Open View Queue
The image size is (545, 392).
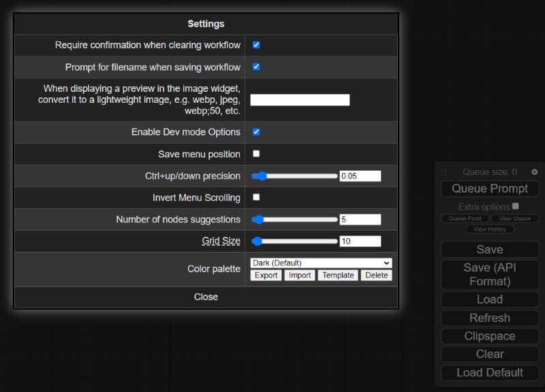514,218
